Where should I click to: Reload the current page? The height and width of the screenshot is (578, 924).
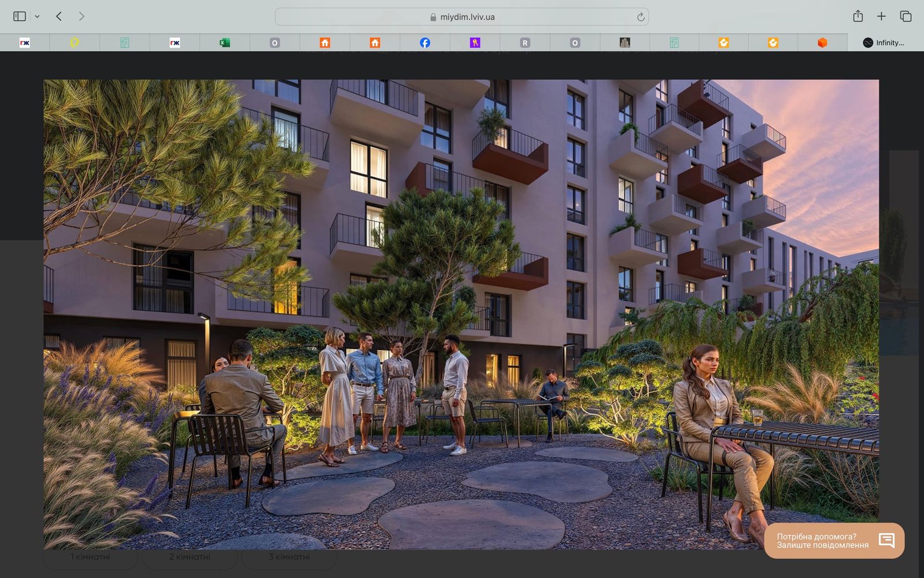[x=640, y=17]
